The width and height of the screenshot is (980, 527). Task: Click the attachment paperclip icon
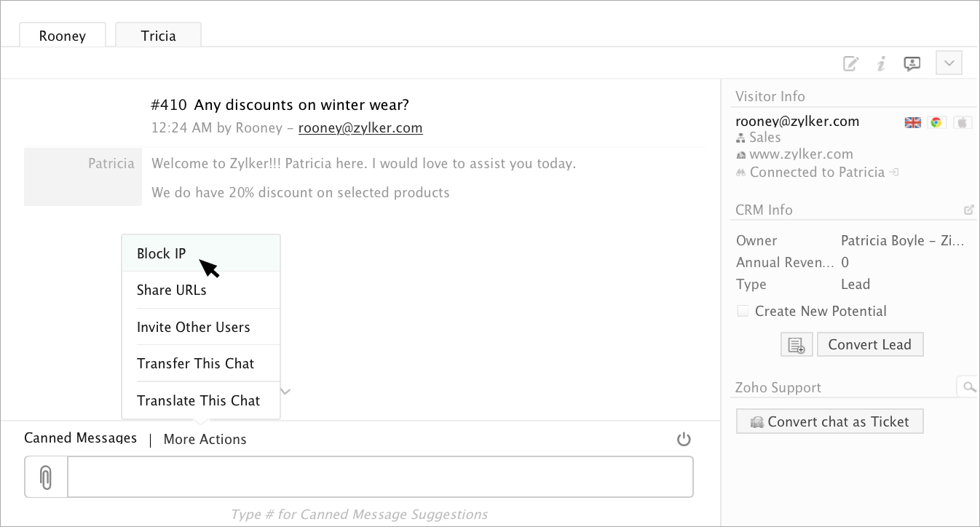(46, 478)
